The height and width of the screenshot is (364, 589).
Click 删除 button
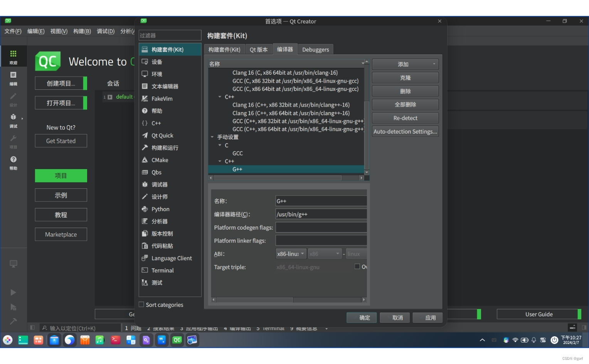coord(405,91)
